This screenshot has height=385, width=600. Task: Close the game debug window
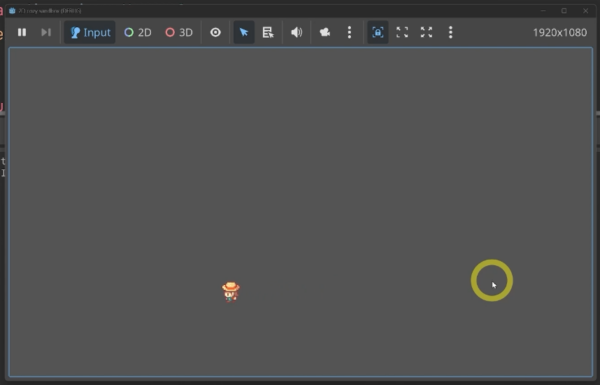pyautogui.click(x=585, y=11)
